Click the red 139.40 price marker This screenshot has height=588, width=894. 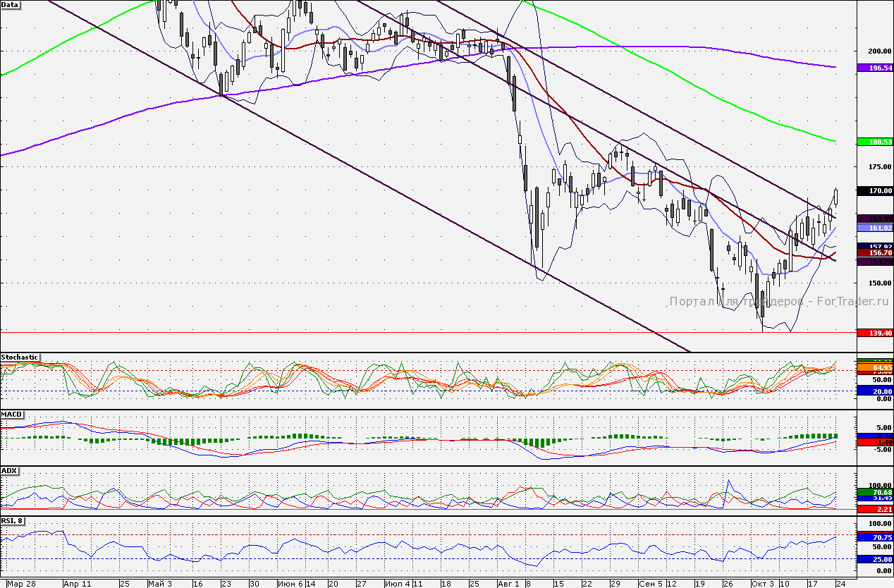871,331
